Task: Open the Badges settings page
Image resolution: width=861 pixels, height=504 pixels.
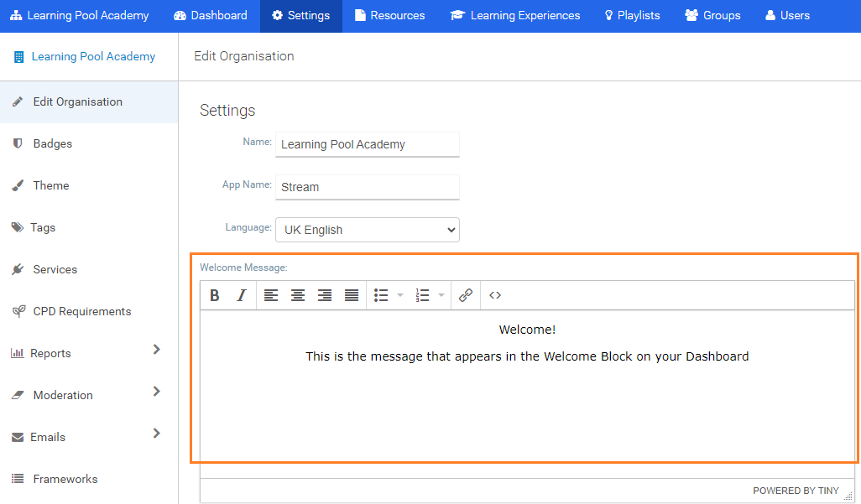Action: click(x=52, y=143)
